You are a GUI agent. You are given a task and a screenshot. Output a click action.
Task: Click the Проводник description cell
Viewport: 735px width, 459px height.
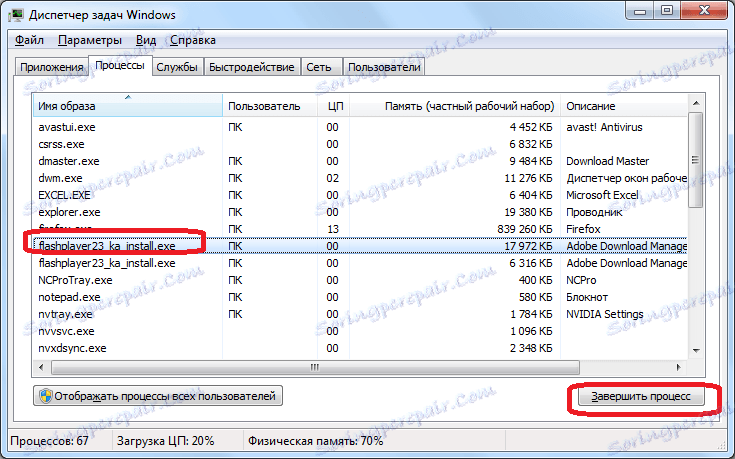coord(594,212)
